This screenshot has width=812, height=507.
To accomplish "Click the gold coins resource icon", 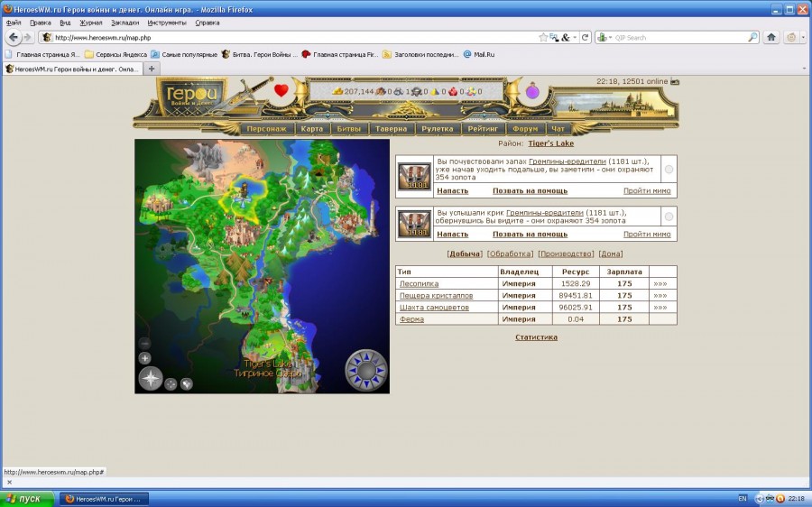I will [337, 91].
